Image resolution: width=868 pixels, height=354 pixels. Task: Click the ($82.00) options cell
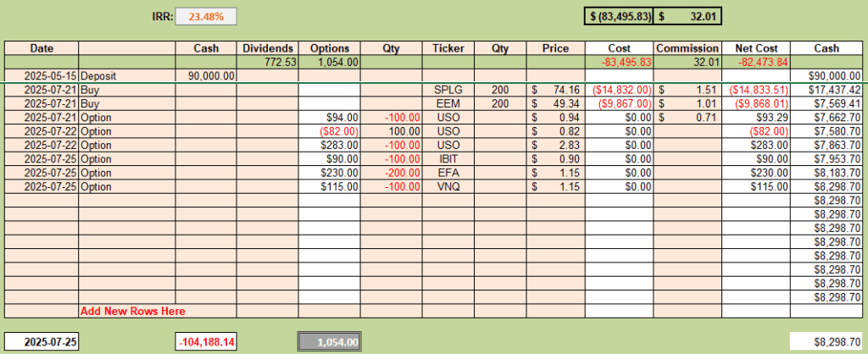pyautogui.click(x=330, y=131)
